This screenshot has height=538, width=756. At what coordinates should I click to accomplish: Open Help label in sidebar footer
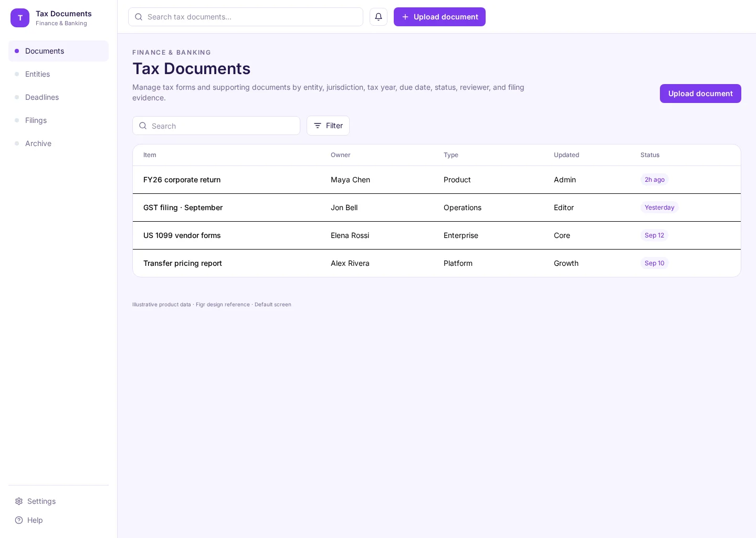point(35,520)
